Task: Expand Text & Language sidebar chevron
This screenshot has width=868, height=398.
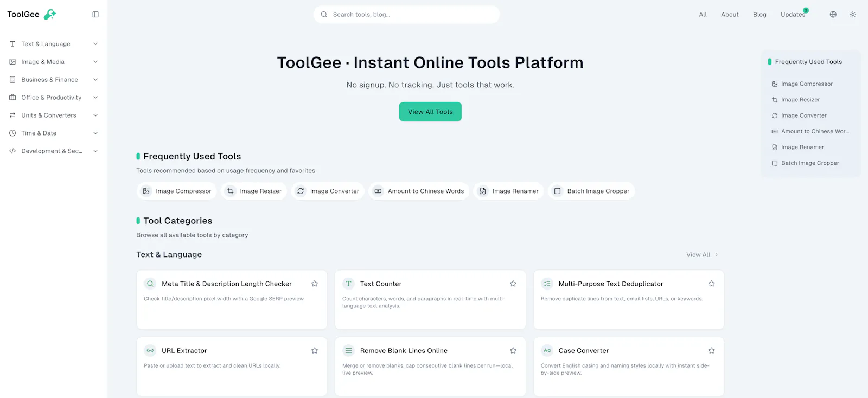Action: [x=95, y=44]
